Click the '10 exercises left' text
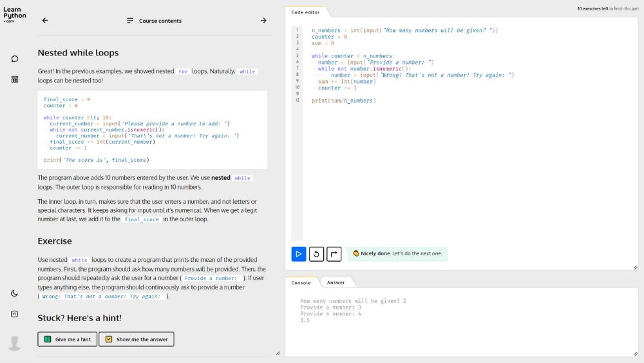The height and width of the screenshot is (363, 644). [x=592, y=8]
